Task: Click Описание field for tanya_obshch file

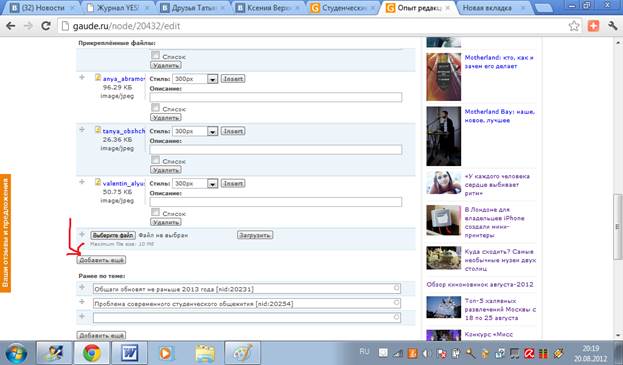Action: (276, 150)
